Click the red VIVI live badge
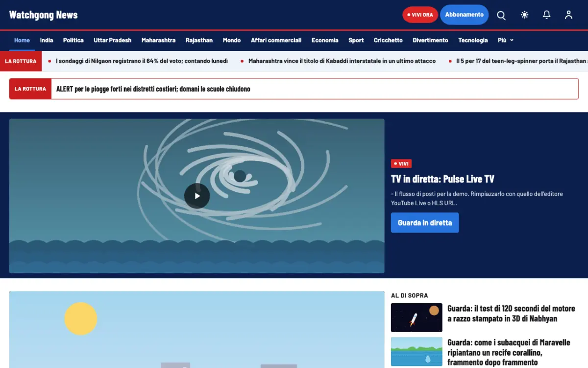 (401, 164)
